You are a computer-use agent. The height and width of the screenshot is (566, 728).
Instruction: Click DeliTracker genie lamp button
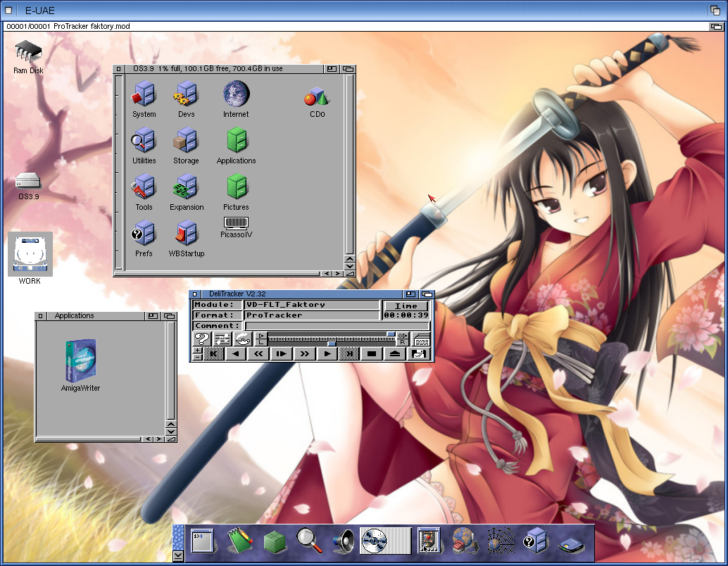(x=242, y=339)
